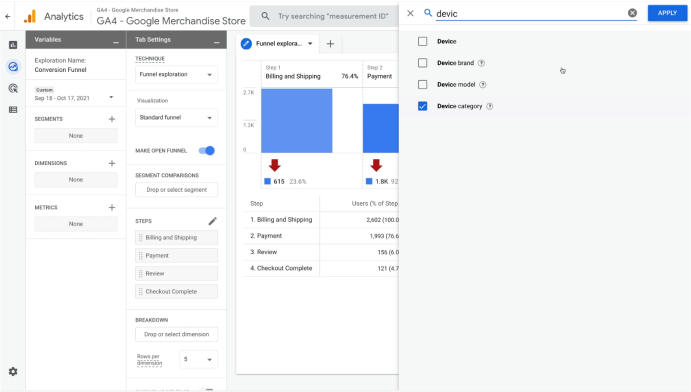Open the Reports icon in the left sidebar
Screen dimensions: 691x392
pos(13,45)
